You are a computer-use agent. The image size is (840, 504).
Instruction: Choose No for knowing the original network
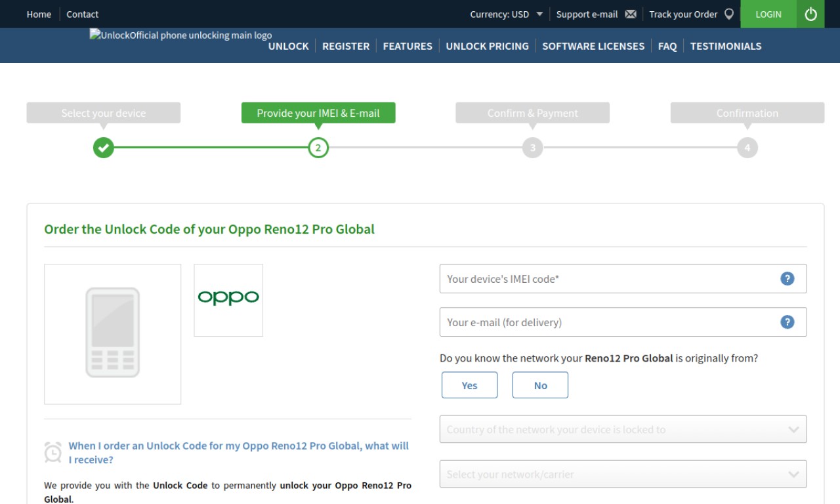pos(540,385)
